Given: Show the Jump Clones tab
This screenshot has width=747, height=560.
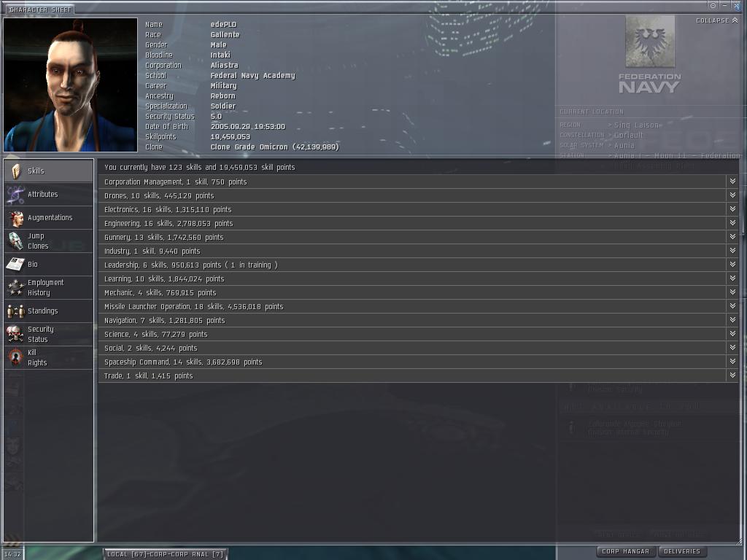Looking at the screenshot, I should click(x=49, y=241).
